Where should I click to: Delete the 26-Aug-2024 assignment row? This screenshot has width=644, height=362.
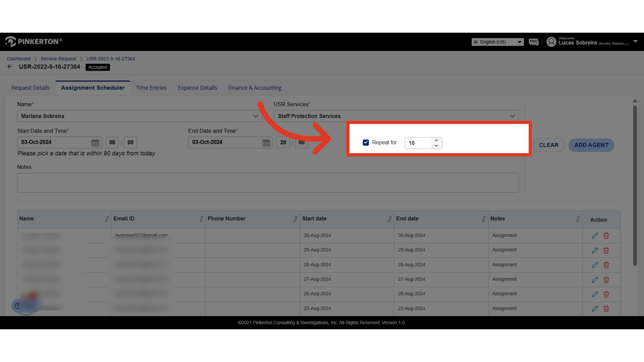606,294
